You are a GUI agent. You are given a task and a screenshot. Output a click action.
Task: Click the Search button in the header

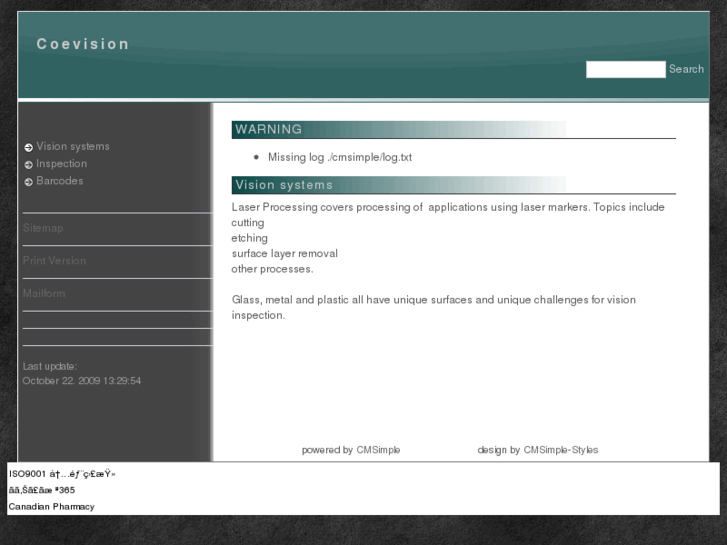coord(686,69)
